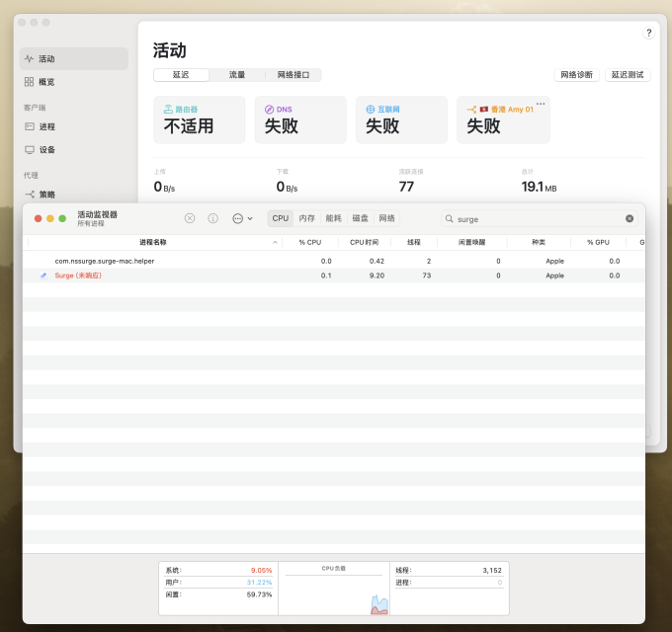
Task: Switch to the CPU tab
Action: click(x=281, y=218)
